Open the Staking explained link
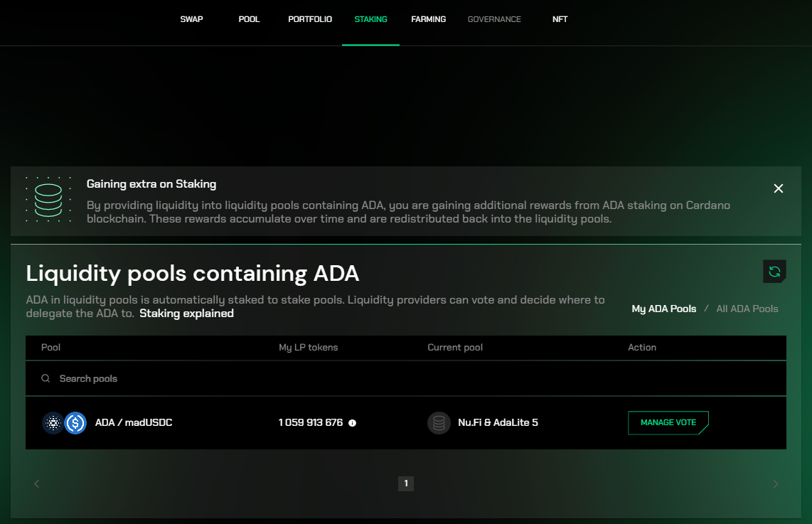 point(186,313)
